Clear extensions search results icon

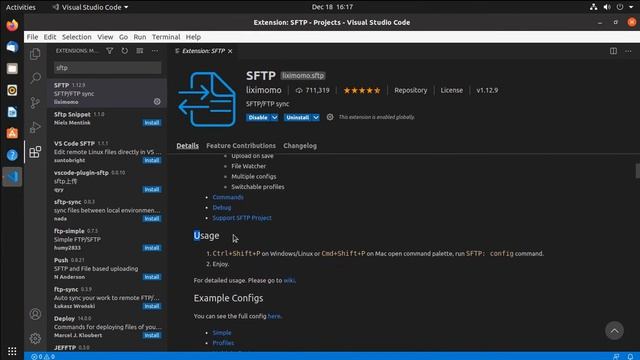point(140,51)
